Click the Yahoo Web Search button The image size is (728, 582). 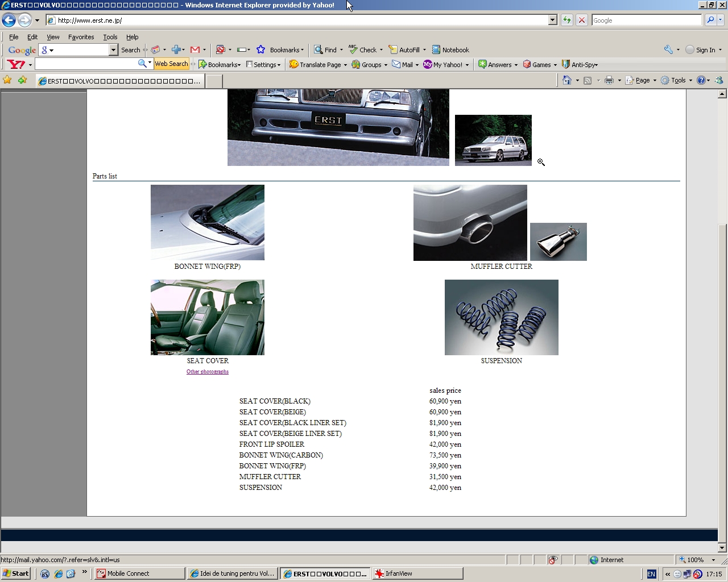(x=171, y=64)
